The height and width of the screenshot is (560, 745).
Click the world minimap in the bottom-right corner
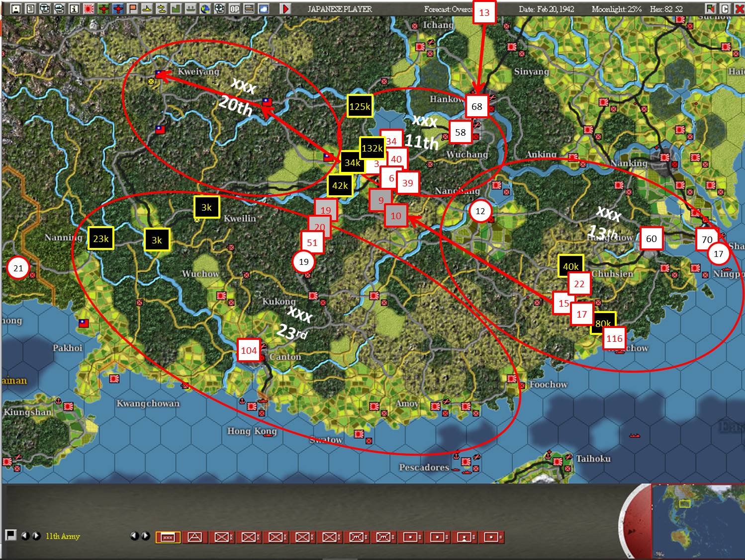pos(697,521)
